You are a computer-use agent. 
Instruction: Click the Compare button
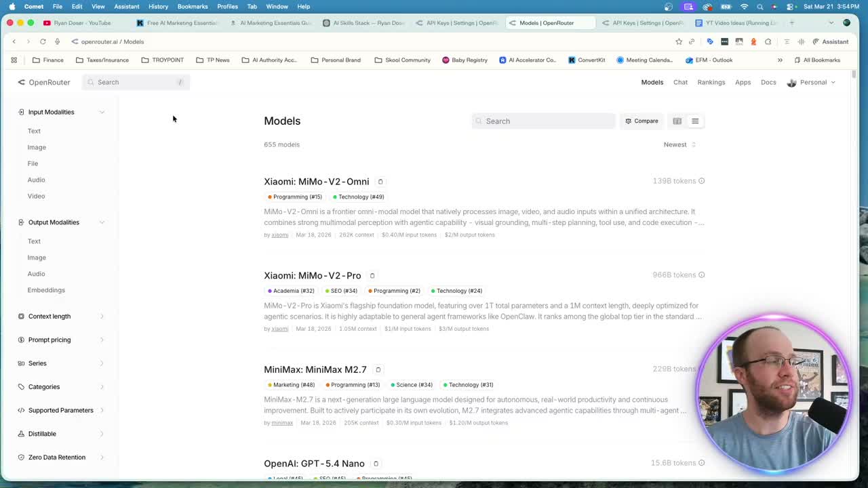click(642, 121)
